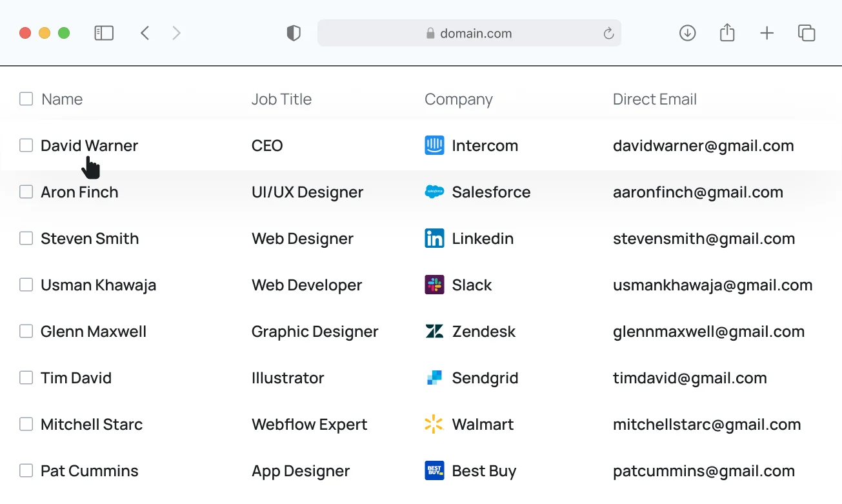Click the Slack company logo
Screen dimensions: 842x504
434,285
